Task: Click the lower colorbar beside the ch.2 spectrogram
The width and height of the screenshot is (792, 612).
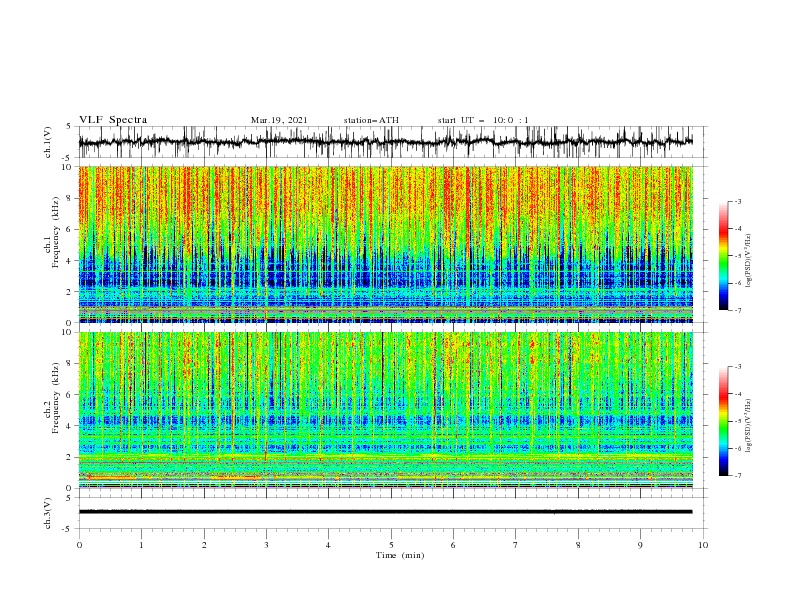Action: (723, 421)
